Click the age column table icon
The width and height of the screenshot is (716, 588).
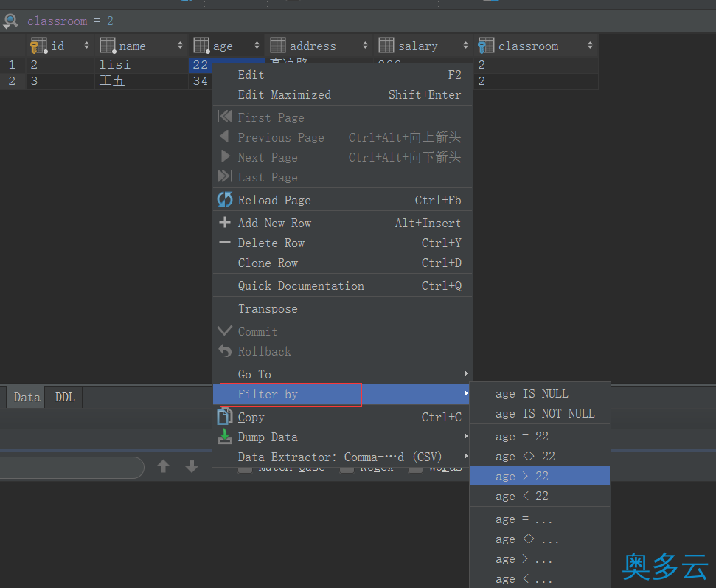[x=201, y=46]
